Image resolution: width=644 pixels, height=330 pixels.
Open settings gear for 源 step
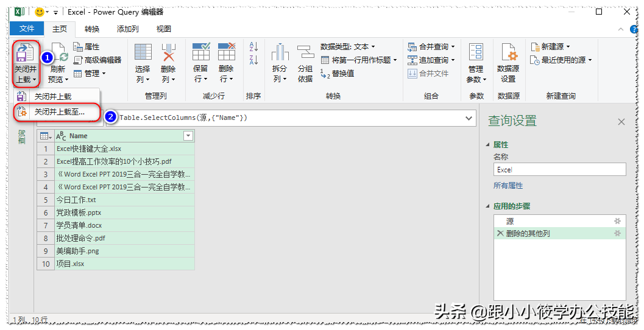pos(617,221)
